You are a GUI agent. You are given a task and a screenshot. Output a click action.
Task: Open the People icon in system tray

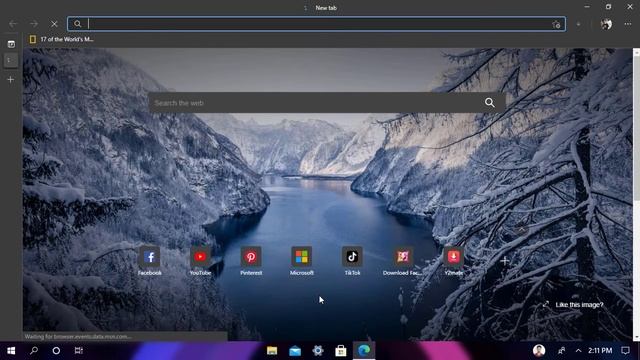(562, 351)
